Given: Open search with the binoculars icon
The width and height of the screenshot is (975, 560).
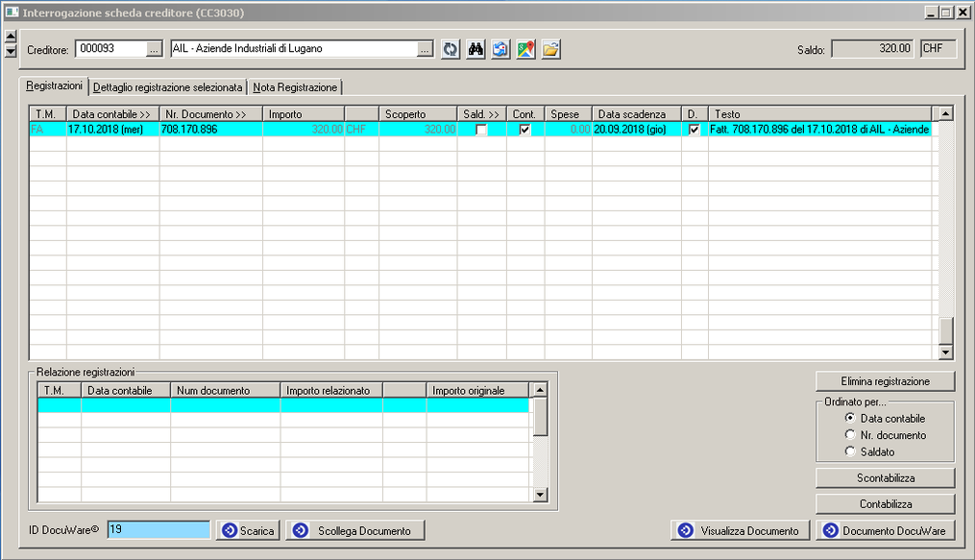Looking at the screenshot, I should pos(475,49).
